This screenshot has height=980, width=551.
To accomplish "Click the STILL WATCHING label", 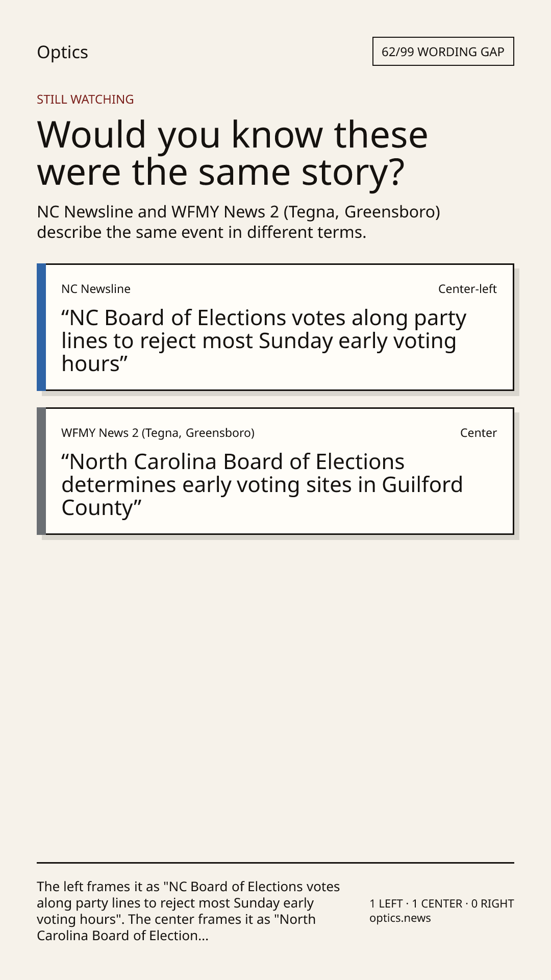I will coord(85,99).
